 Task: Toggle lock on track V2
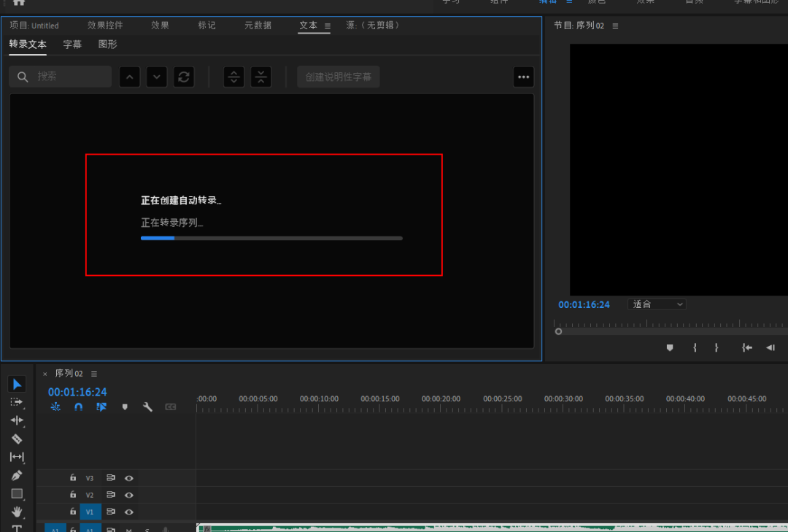pyautogui.click(x=73, y=495)
